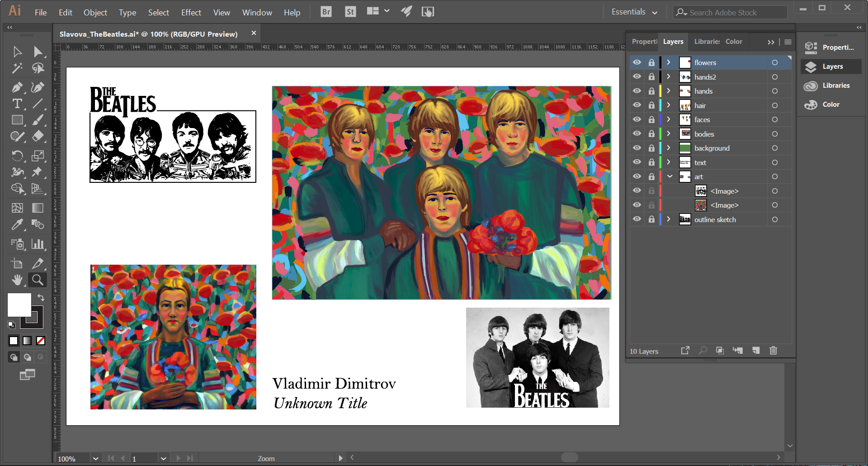Click Make/Release Clipping Mask icon
The image size is (868, 466).
coord(720,351)
